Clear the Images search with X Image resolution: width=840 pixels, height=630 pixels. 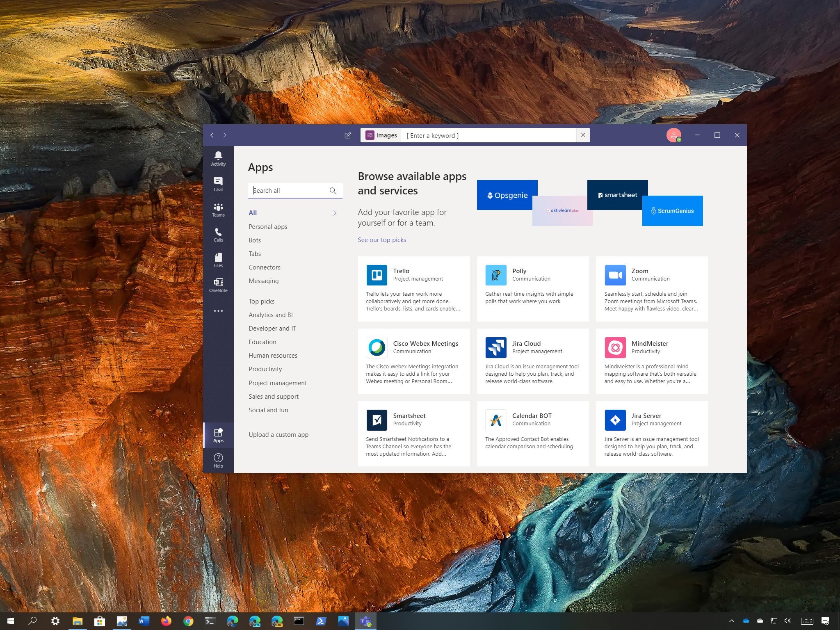[x=583, y=135]
